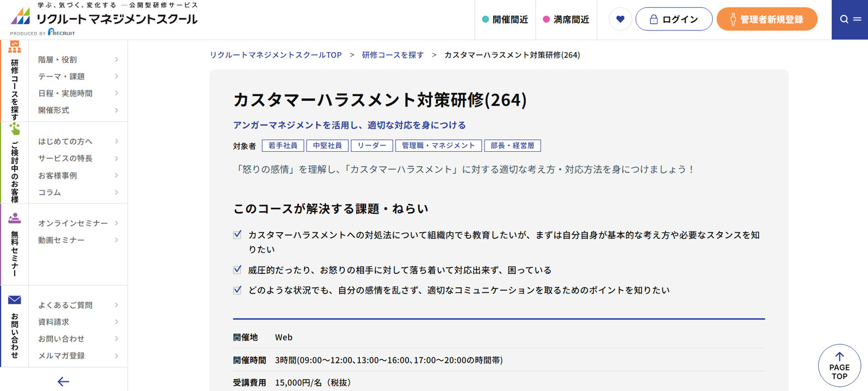868x391 pixels.
Task: Click the chevron beside 開催形式
Action: point(117,110)
